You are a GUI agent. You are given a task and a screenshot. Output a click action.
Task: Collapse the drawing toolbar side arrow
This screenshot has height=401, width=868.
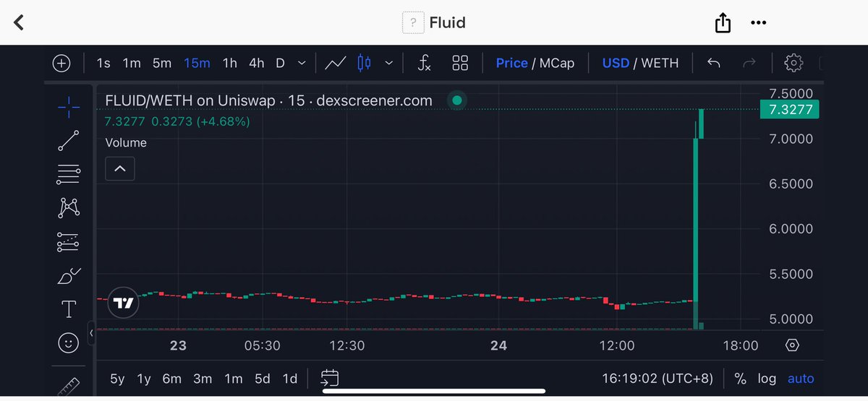pyautogui.click(x=91, y=332)
